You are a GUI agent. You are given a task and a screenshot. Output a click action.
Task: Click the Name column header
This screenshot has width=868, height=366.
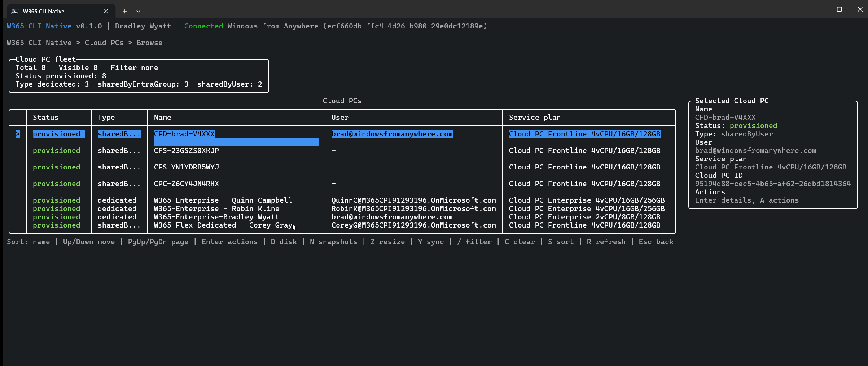(x=162, y=118)
